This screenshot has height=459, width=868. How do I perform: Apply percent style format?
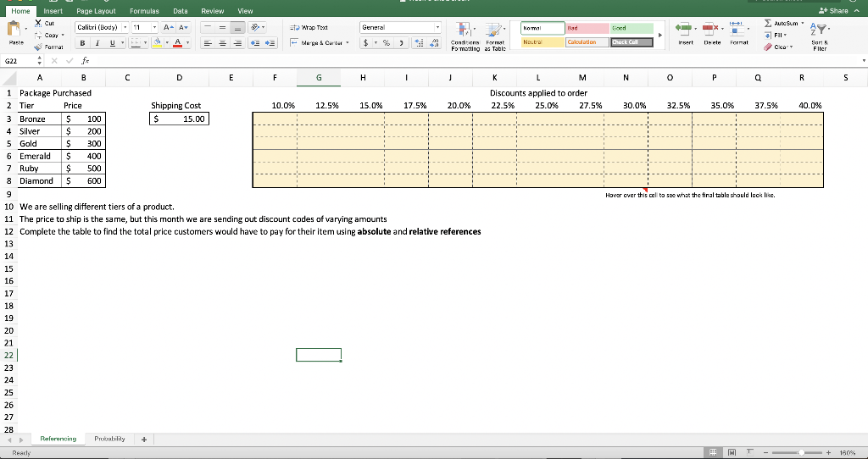[387, 42]
